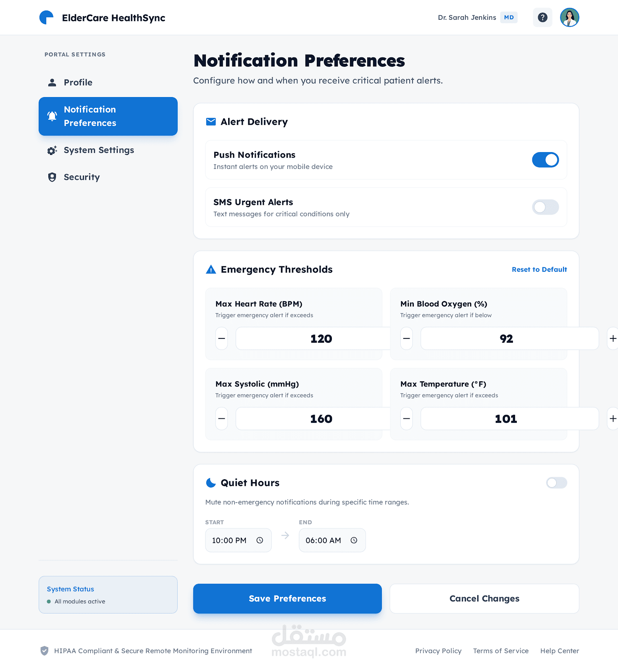The width and height of the screenshot is (618, 672).
Task: Click the Max Heart Rate value field
Action: 313,339
